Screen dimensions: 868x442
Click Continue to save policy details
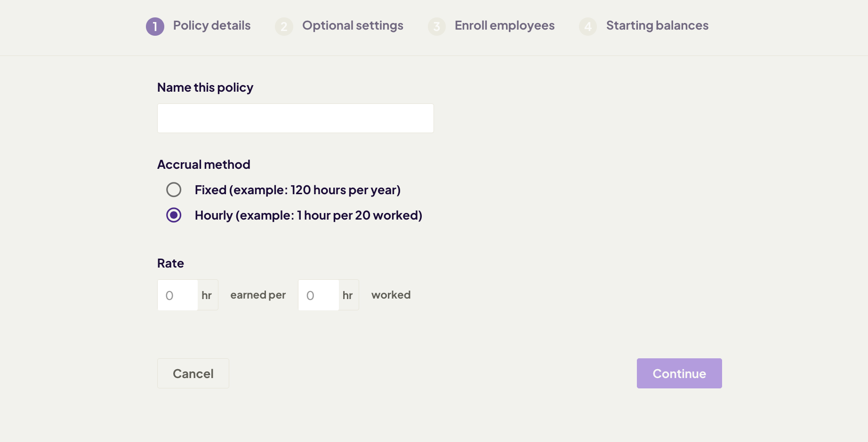coord(679,373)
